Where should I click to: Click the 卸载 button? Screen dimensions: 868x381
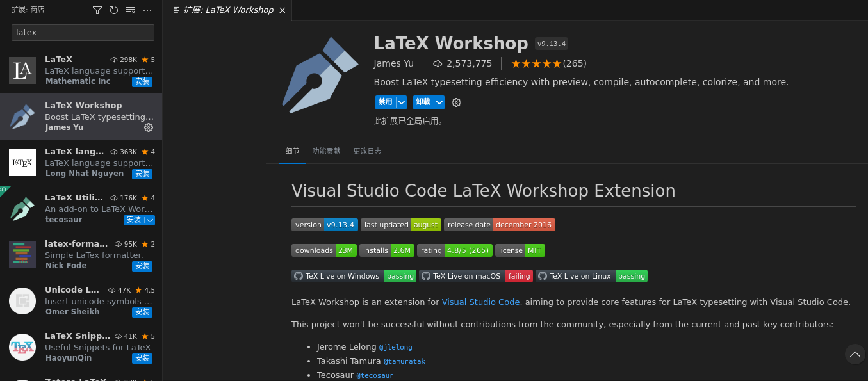click(423, 102)
